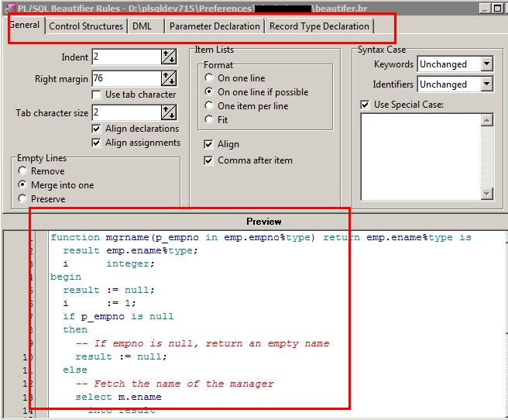Select Fit format option

tap(209, 119)
